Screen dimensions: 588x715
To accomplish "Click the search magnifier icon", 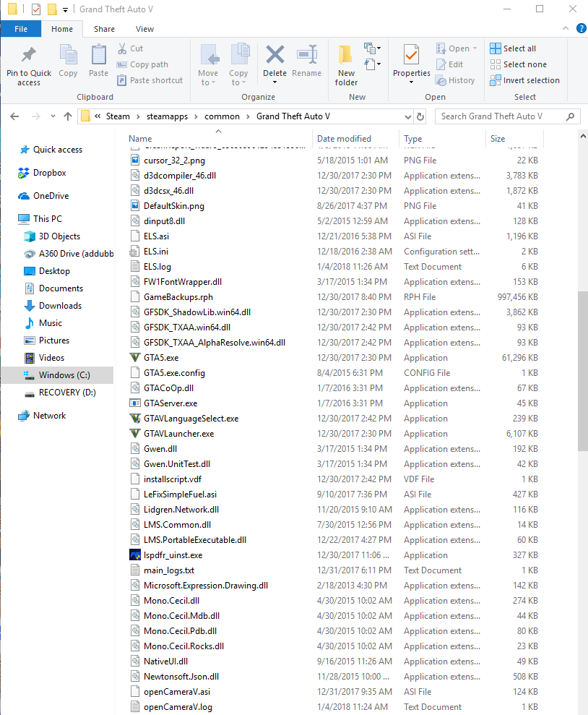I will pyautogui.click(x=570, y=116).
